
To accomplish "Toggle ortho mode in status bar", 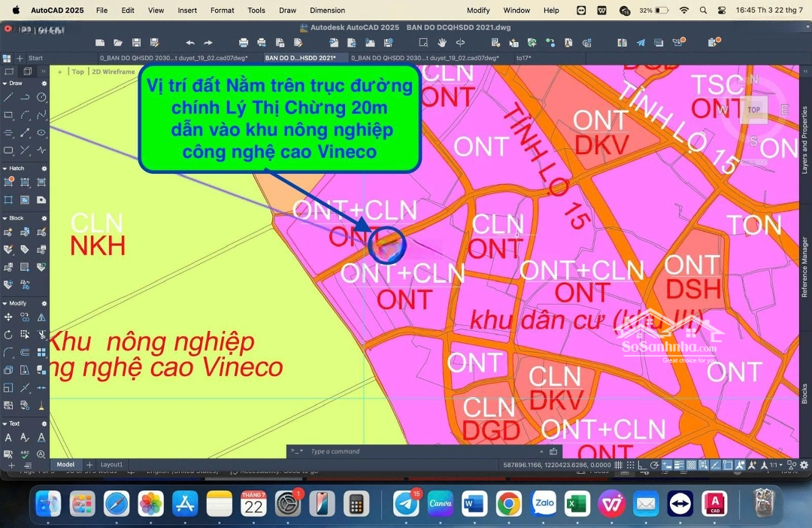I will pos(644,466).
